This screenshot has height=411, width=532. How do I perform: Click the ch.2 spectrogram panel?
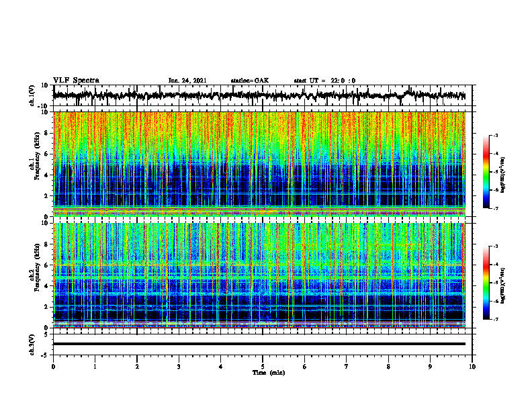259,275
